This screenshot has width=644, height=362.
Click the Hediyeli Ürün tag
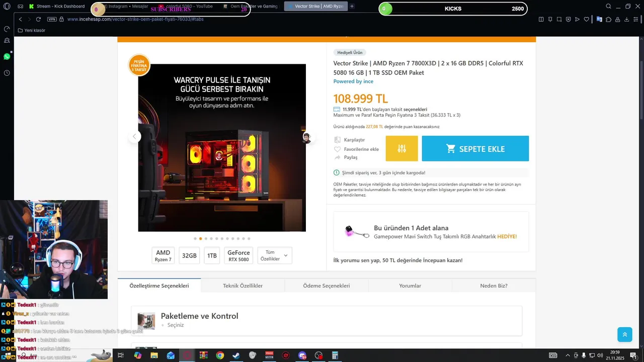pos(350,52)
